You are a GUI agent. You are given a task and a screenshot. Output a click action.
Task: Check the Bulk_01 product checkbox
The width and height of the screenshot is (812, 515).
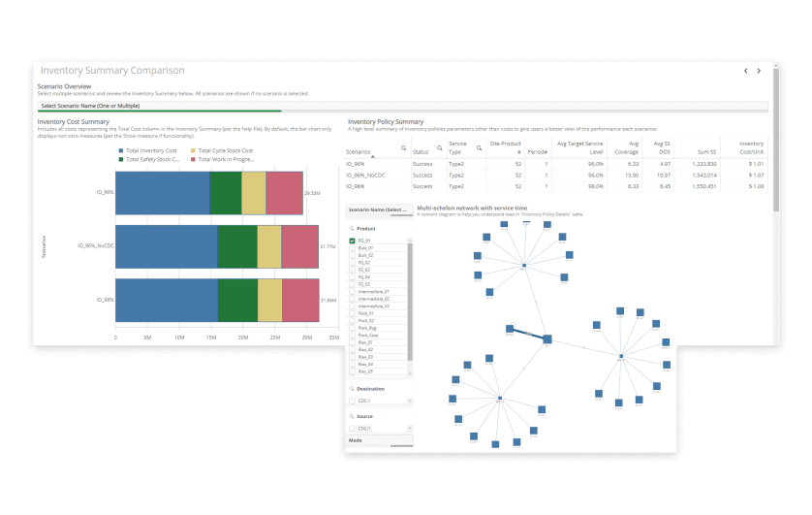352,248
